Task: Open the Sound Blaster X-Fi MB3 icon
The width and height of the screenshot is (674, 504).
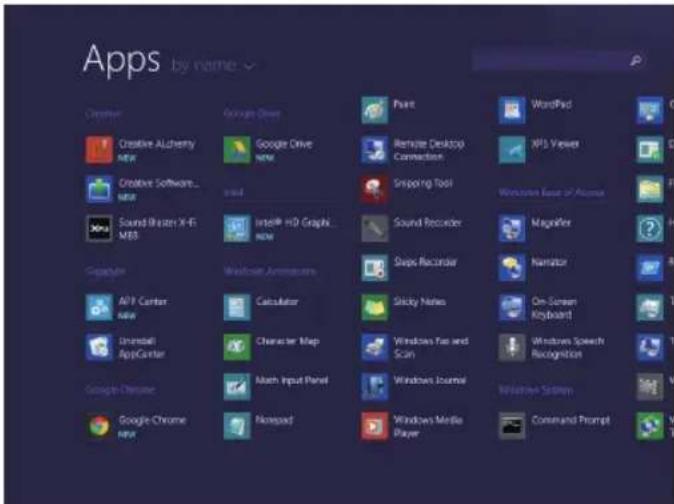Action: pos(99,229)
